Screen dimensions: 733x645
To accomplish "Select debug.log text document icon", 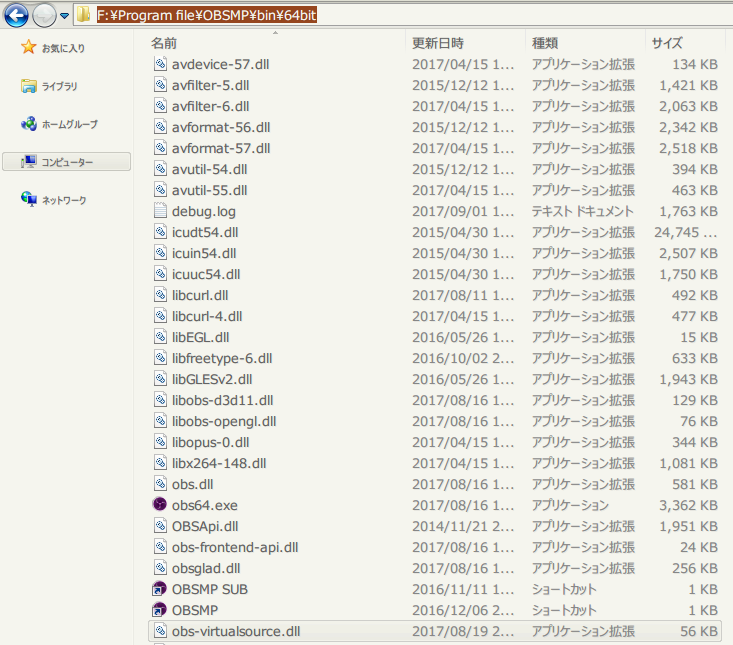I will tap(160, 211).
